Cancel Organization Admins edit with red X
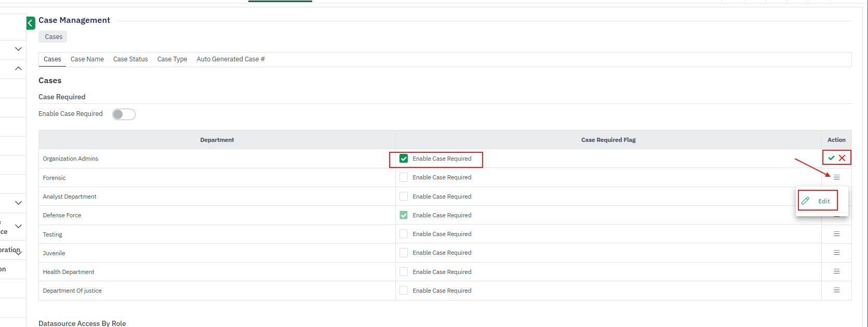Screen dimensions: 868x327 [x=842, y=158]
